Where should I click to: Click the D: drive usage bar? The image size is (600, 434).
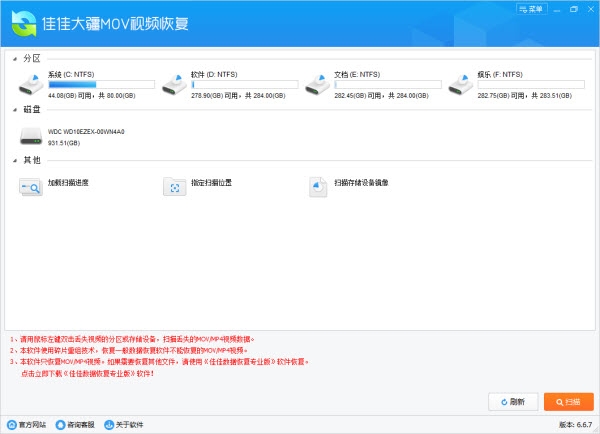pyautogui.click(x=245, y=85)
